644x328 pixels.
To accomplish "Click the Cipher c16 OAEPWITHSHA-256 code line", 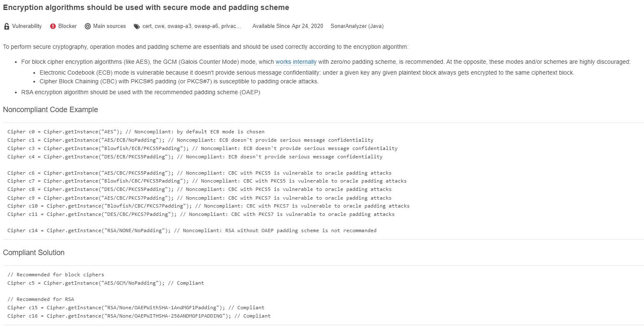I will pyautogui.click(x=139, y=316).
